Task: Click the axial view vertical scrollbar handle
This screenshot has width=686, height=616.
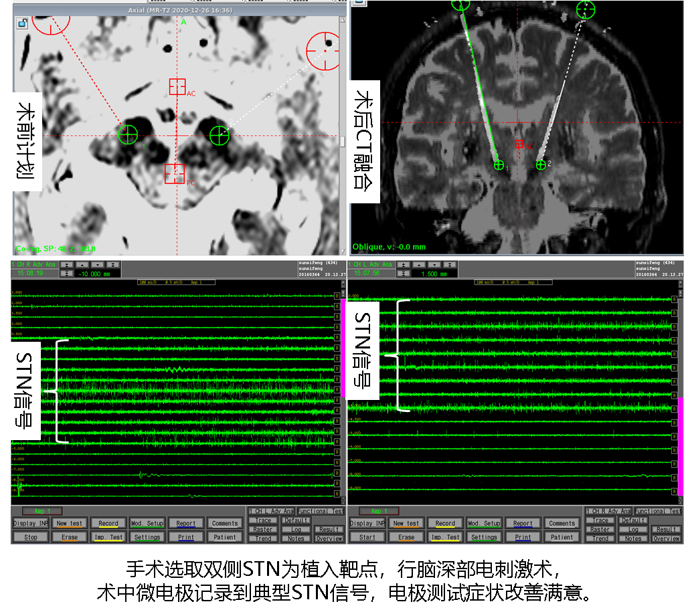Action: [x=343, y=142]
